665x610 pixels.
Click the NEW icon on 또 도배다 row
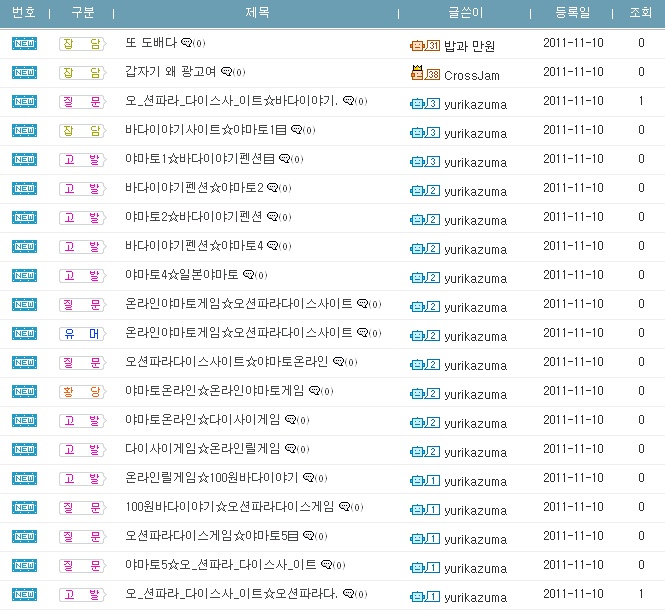(24, 44)
